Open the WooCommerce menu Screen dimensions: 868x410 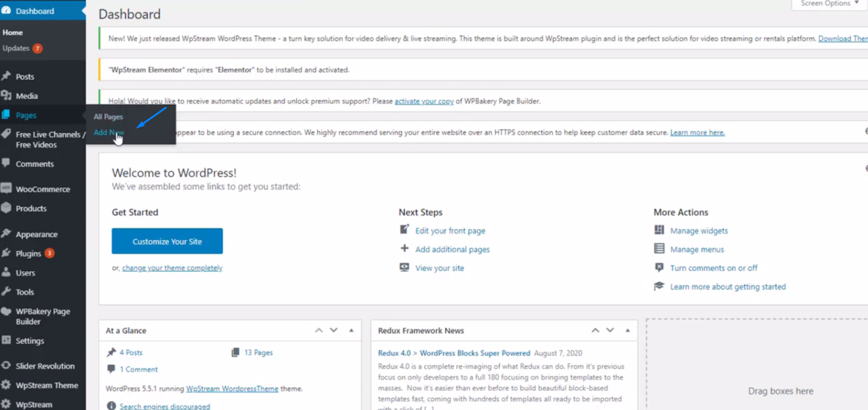43,189
